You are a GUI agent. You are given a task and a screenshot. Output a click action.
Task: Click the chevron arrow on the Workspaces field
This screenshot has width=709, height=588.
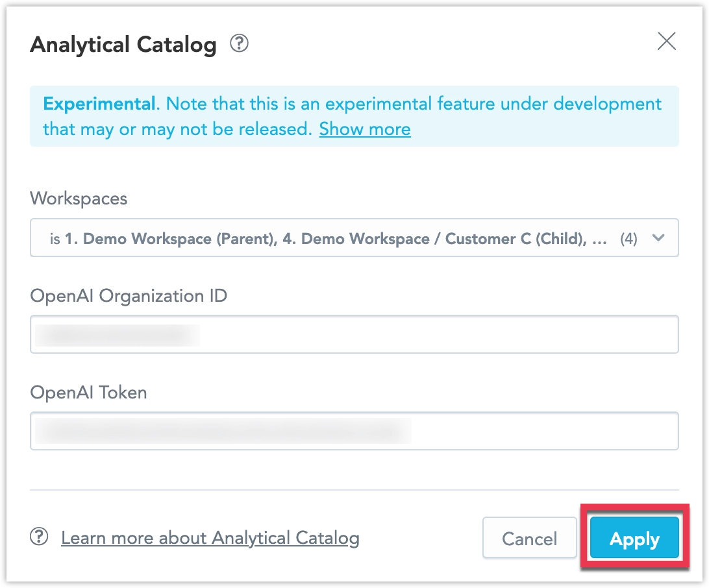coord(658,238)
